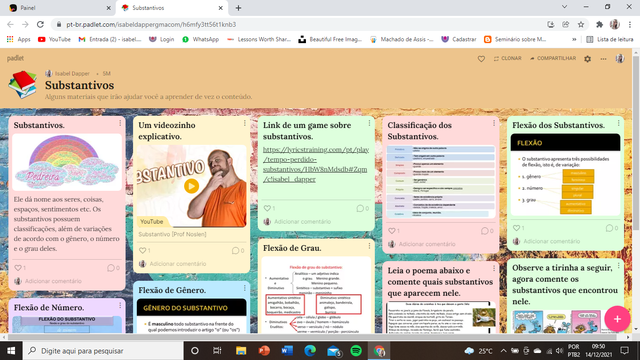Image resolution: width=640 pixels, height=360 pixels.
Task: Click COMPARTILHAR to share the padlet
Action: click(x=553, y=58)
